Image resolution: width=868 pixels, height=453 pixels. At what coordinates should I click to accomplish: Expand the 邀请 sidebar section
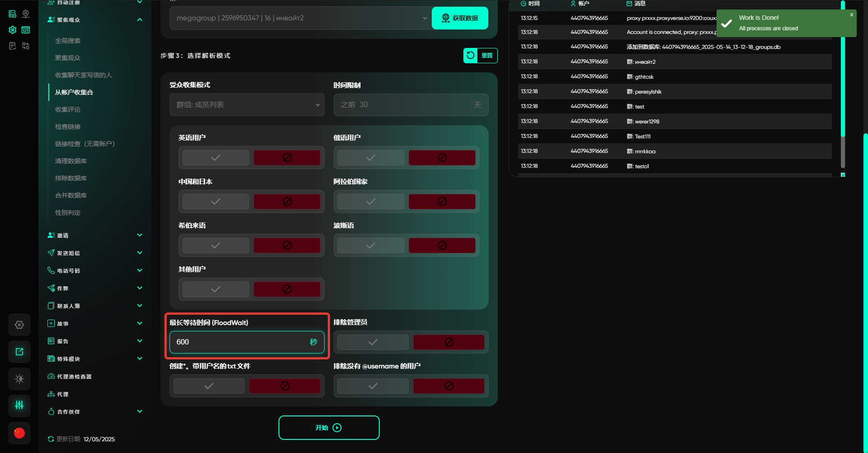click(x=95, y=236)
